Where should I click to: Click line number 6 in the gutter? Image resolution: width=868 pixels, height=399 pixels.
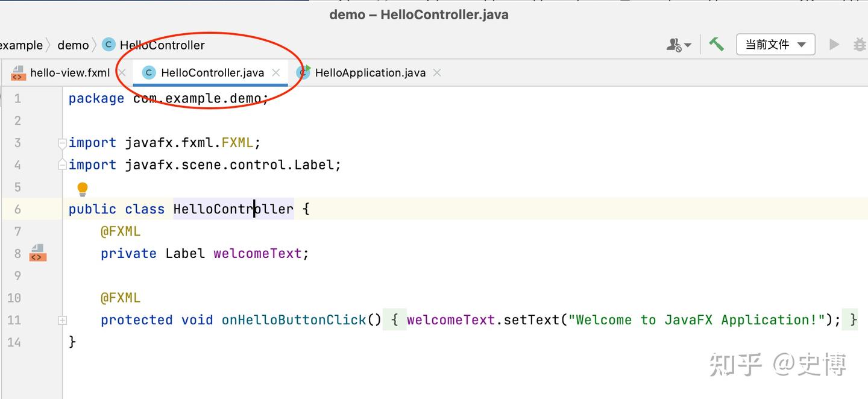coord(17,209)
